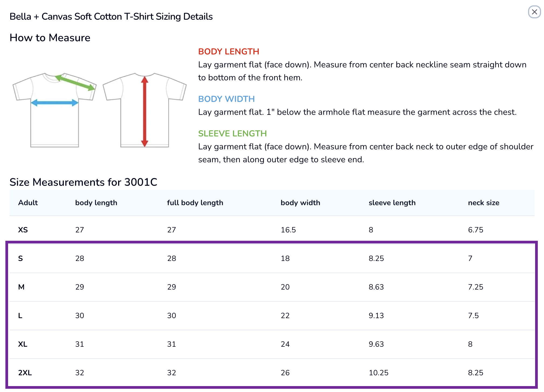Click the Size Measurements for 3001C heading
This screenshot has width=544, height=392.
point(83,182)
